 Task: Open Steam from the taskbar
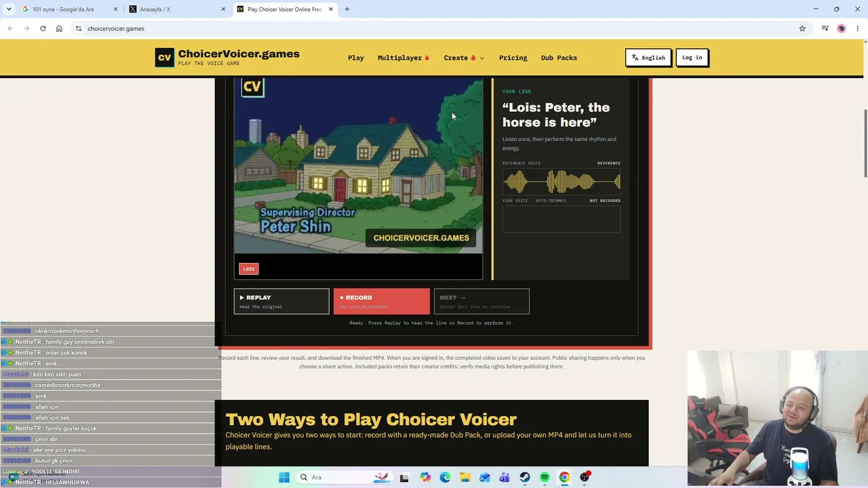[525, 477]
